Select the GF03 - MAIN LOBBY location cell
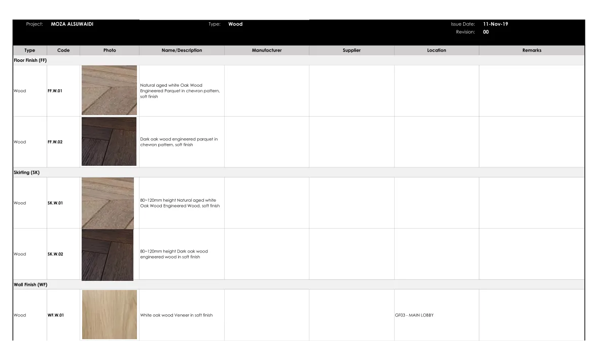The image size is (596, 364). tap(414, 315)
